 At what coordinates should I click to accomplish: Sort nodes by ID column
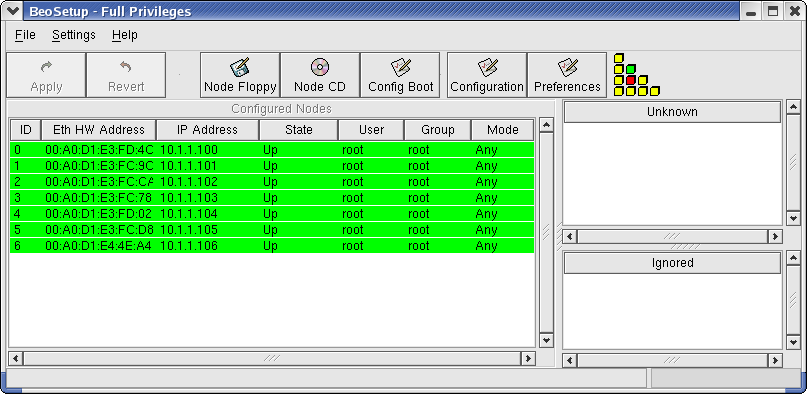(x=25, y=130)
